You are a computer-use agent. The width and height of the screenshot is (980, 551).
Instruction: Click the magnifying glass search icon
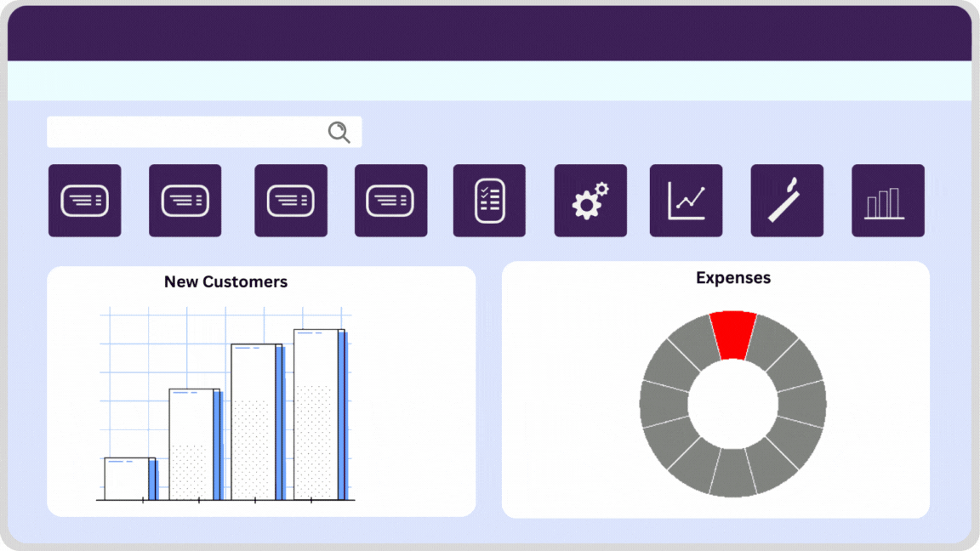(x=339, y=132)
